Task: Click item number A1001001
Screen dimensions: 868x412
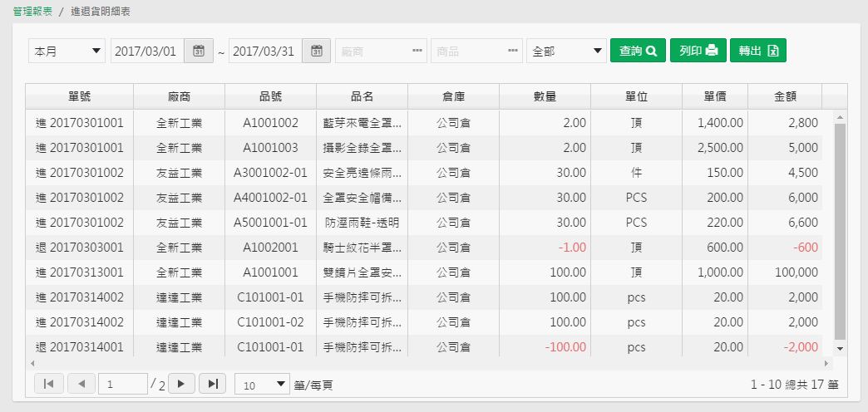Action: pos(271,272)
